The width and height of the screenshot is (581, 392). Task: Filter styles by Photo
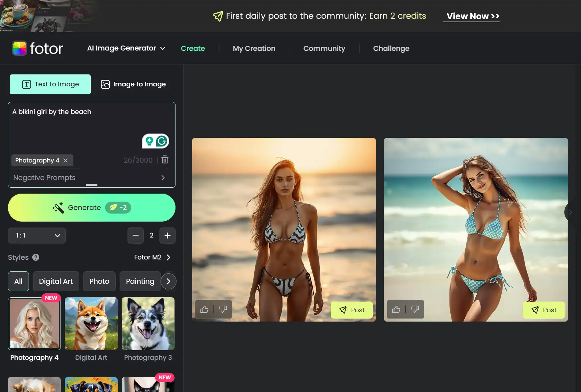pos(99,281)
